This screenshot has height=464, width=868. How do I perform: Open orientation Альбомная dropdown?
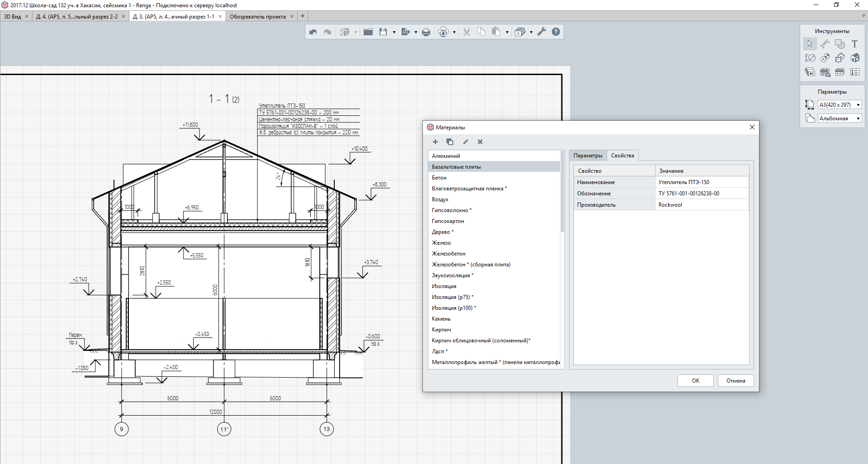(x=840, y=118)
